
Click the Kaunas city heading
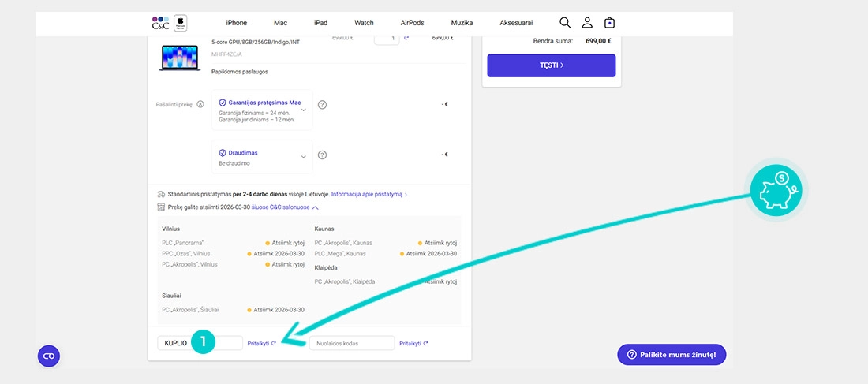(324, 229)
